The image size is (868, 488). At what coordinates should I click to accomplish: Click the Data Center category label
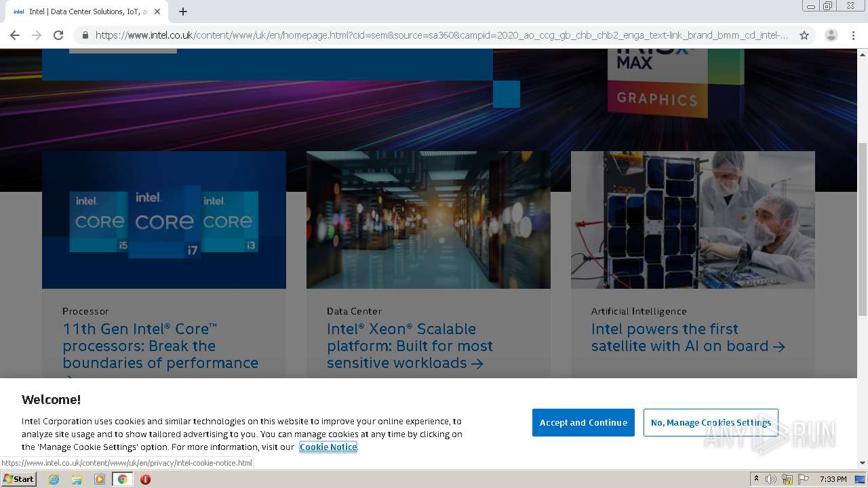[354, 311]
